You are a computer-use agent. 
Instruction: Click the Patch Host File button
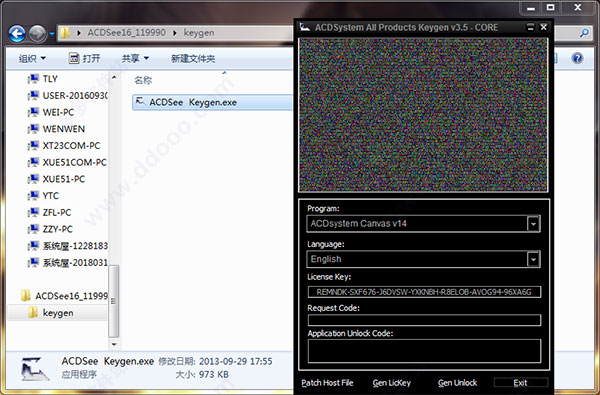[x=327, y=383]
